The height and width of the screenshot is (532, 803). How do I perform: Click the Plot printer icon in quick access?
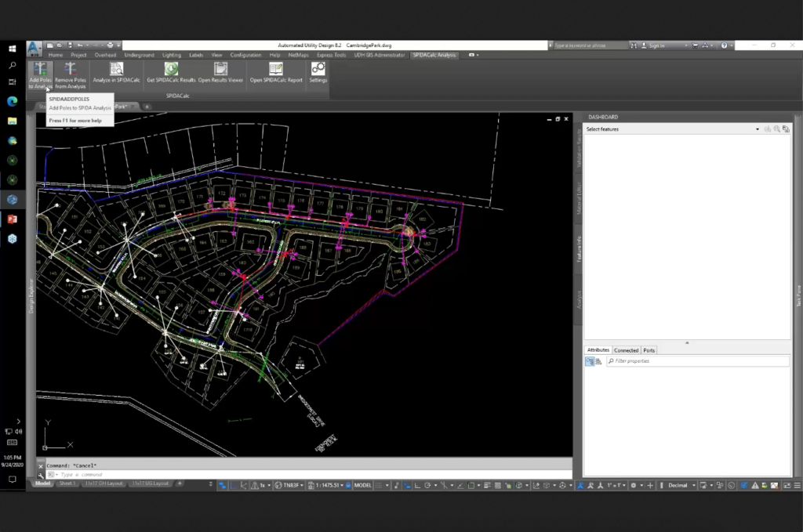[110, 45]
